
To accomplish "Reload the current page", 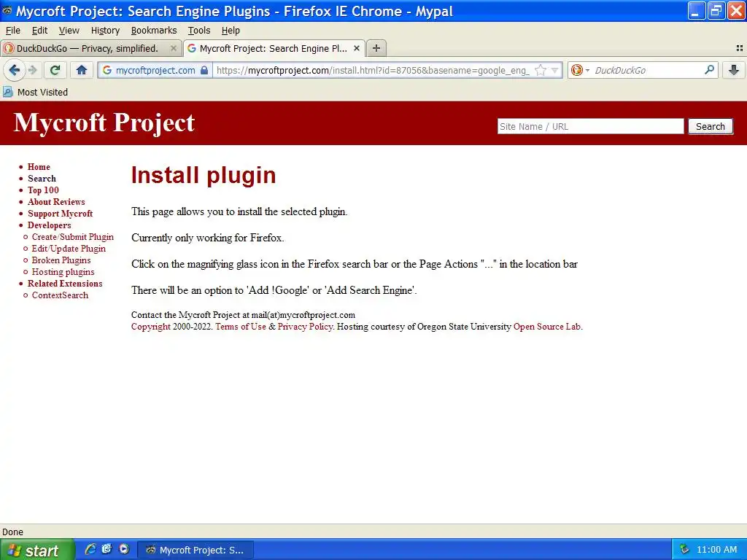I will (55, 71).
